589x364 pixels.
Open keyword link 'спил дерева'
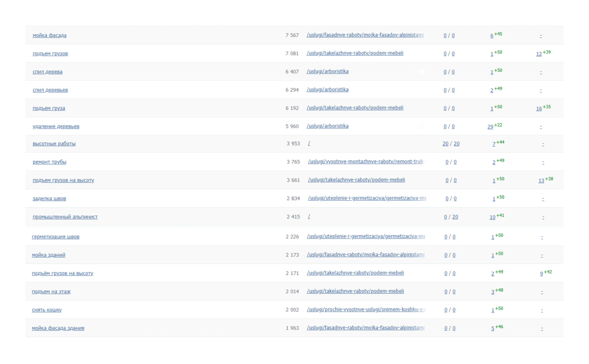tap(47, 72)
